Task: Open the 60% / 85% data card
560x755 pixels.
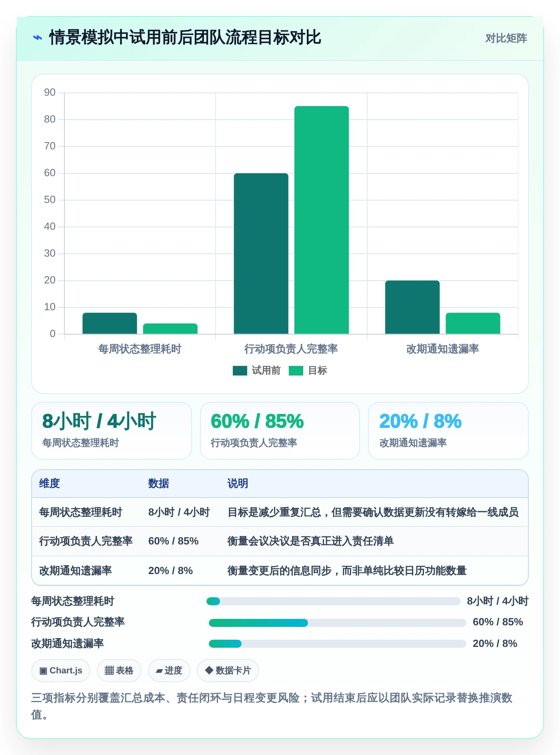Action: coord(280,431)
